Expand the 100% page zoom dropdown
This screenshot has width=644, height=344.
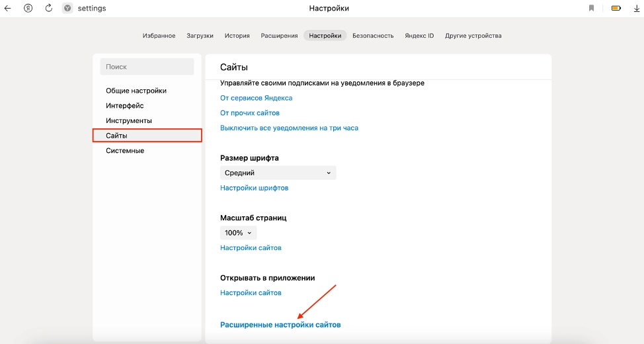pyautogui.click(x=238, y=233)
